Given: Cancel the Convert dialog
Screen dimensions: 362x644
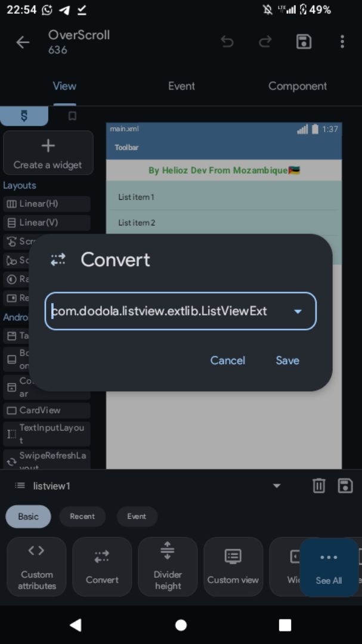Looking at the screenshot, I should pyautogui.click(x=228, y=360).
